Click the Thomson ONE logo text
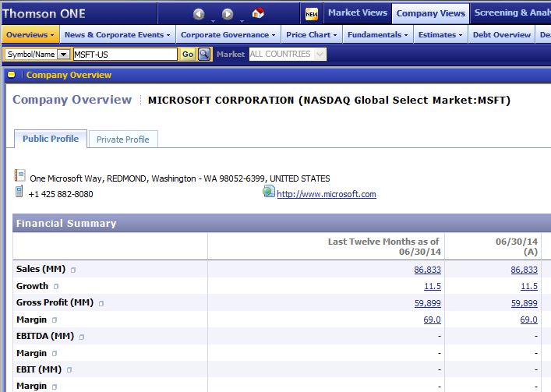The width and height of the screenshot is (551, 392). click(44, 14)
